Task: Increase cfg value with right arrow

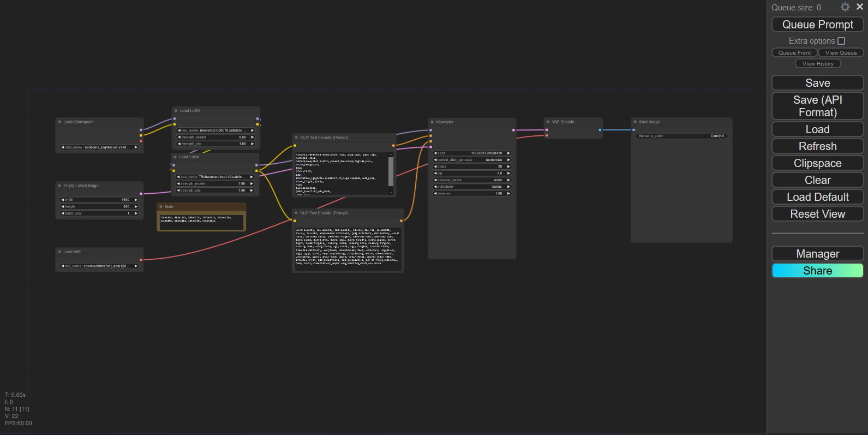Action: click(x=508, y=174)
